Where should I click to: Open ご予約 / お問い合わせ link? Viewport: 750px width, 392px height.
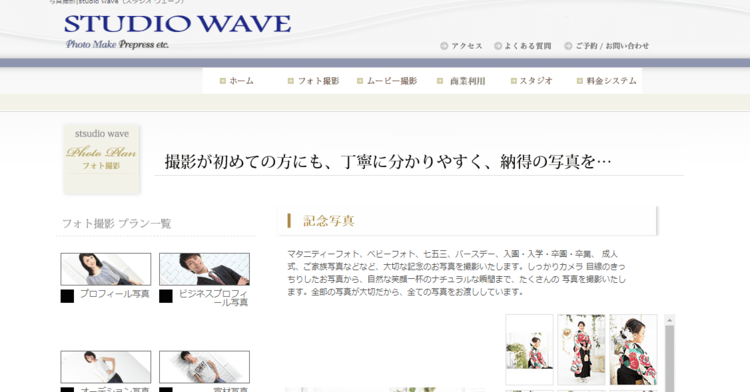point(612,46)
